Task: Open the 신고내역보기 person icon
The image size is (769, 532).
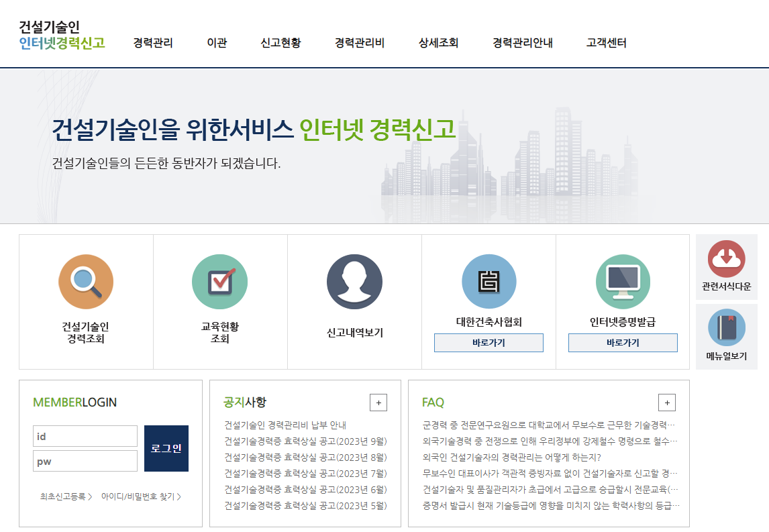Action: point(354,282)
